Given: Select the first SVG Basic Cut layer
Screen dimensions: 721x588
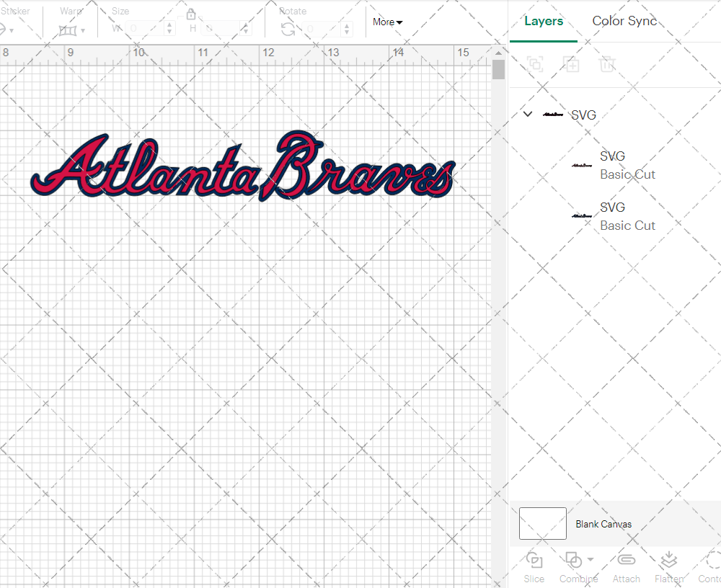Looking at the screenshot, I should tap(627, 165).
